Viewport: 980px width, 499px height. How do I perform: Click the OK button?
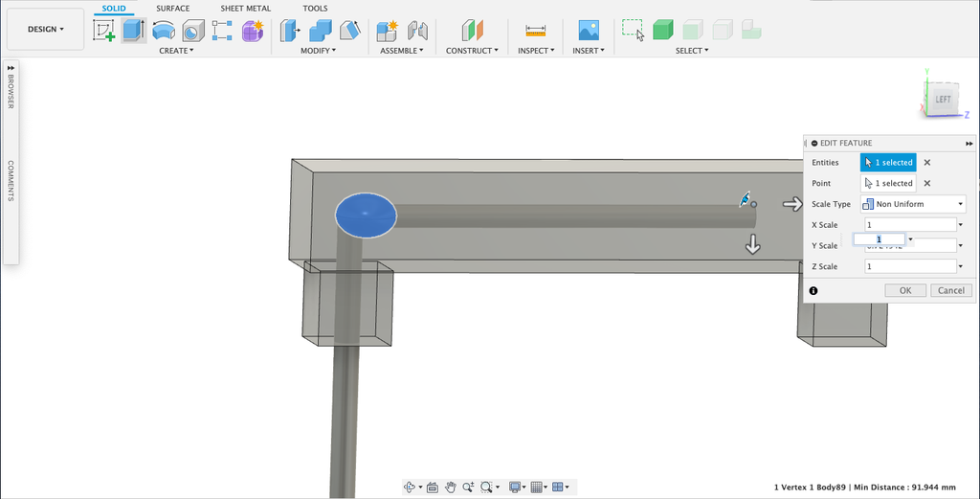(904, 290)
